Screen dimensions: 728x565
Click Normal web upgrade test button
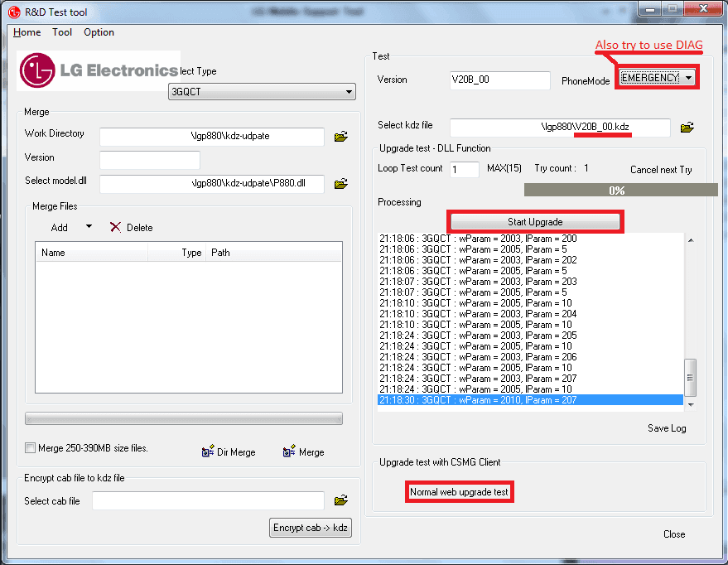point(459,491)
